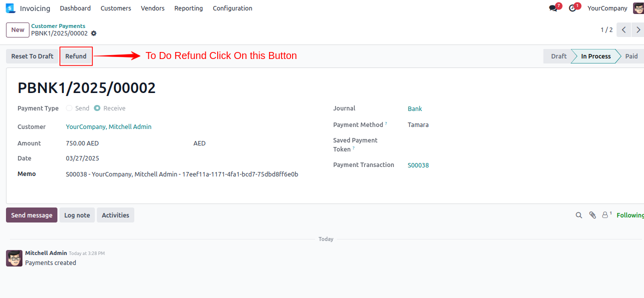Click the Payments created log message

[50, 262]
